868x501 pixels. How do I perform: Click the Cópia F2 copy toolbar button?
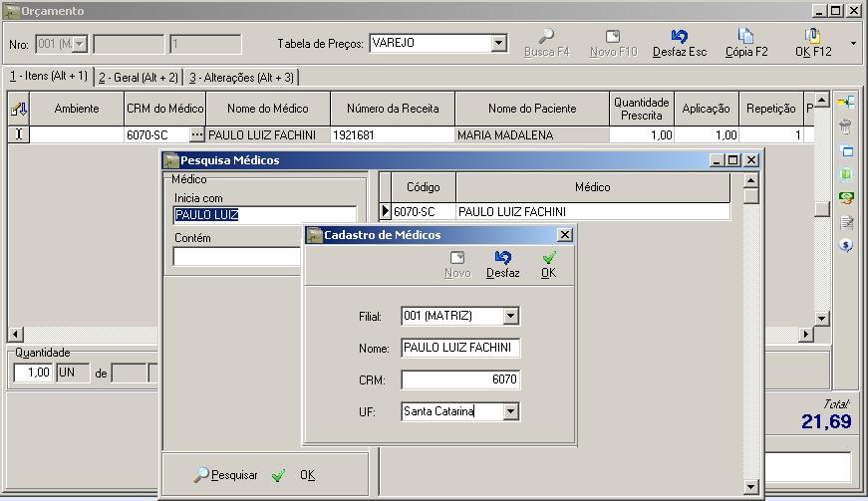746,44
